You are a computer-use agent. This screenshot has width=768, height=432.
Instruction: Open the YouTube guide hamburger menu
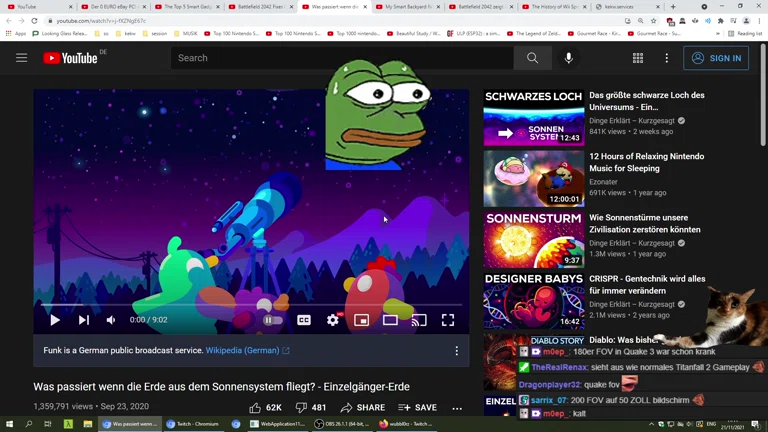pos(22,58)
